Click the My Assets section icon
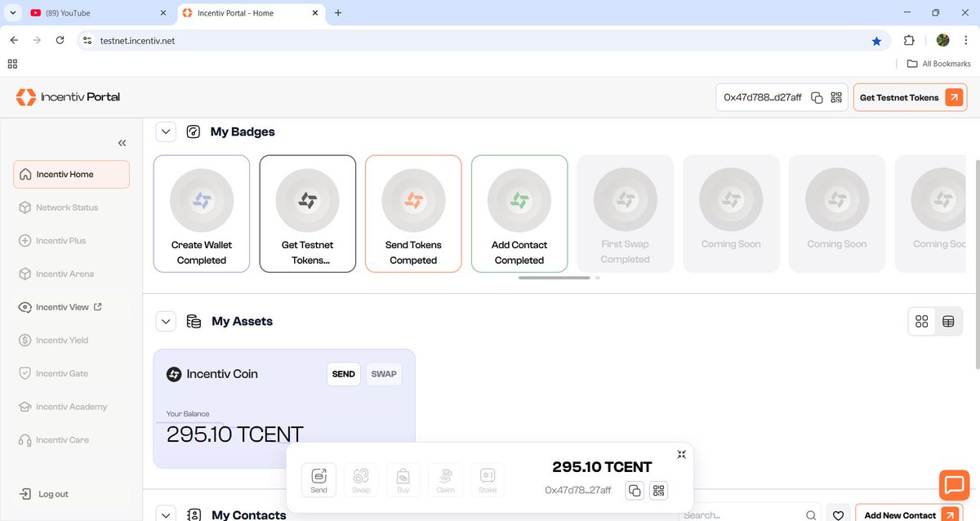This screenshot has width=980, height=521. pos(194,322)
